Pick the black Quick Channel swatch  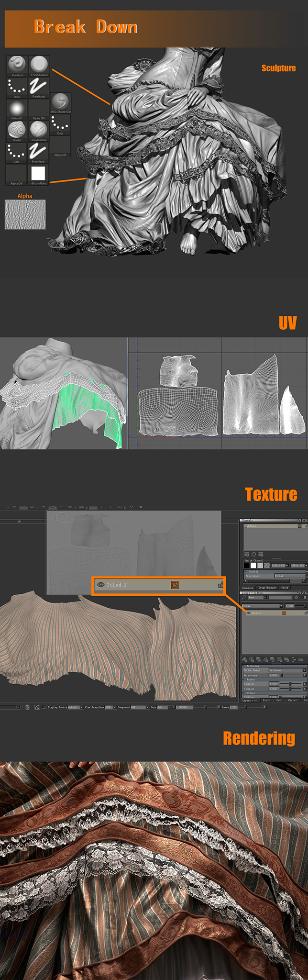tap(246, 565)
